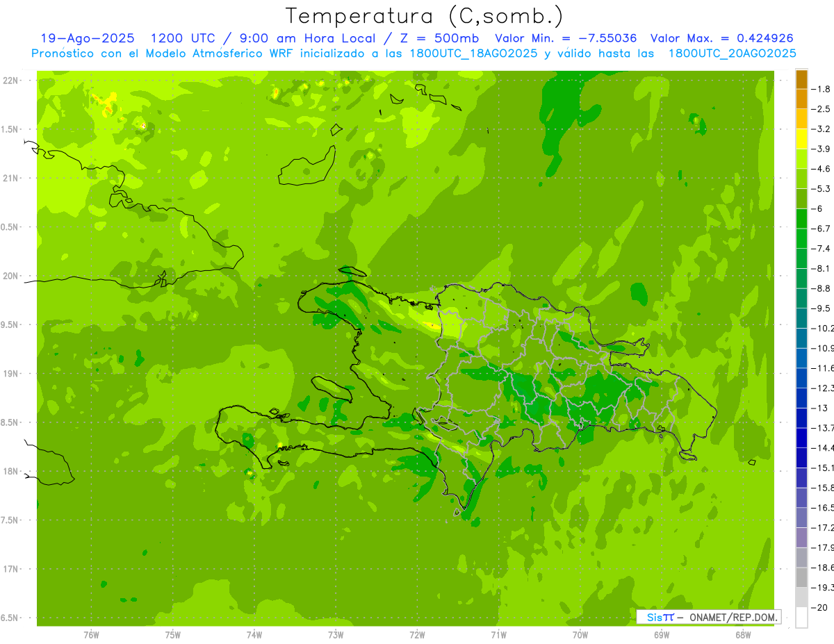Click the '-5.3' colorbar label
Viewport: 834px width, 644px height.
820,189
